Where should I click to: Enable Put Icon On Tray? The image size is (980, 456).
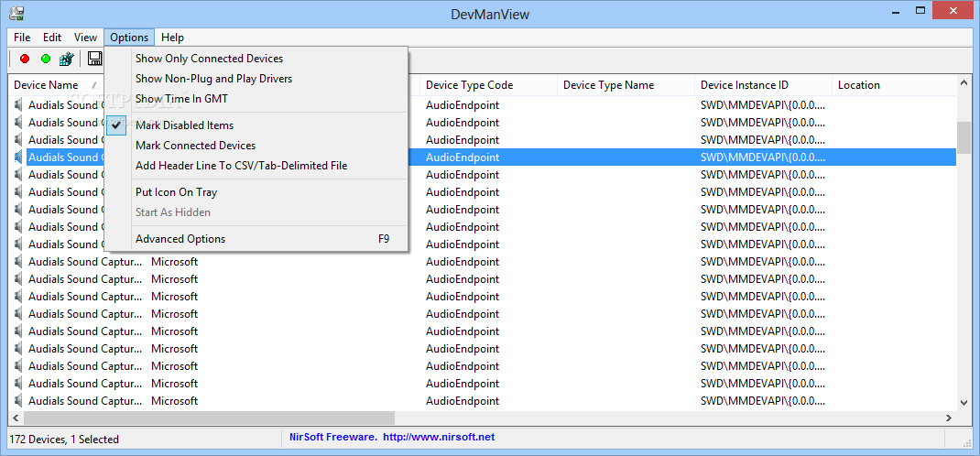click(256, 192)
